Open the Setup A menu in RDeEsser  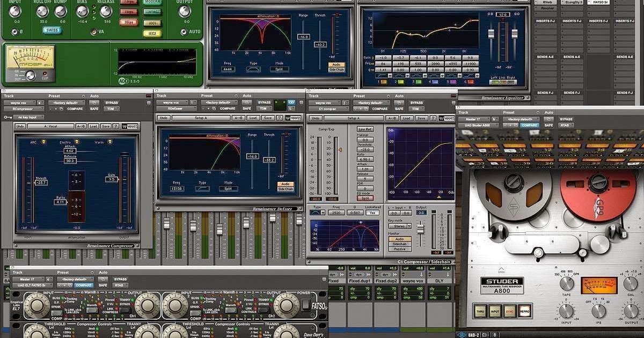pyautogui.click(x=200, y=118)
